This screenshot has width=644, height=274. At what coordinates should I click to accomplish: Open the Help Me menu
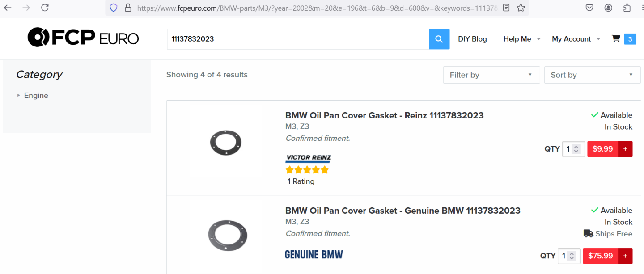pyautogui.click(x=522, y=39)
